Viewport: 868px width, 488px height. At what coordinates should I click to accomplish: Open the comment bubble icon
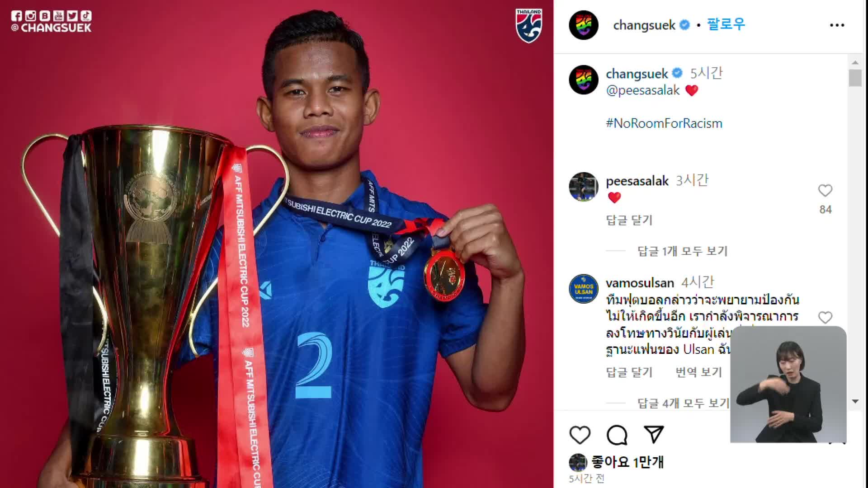(617, 435)
